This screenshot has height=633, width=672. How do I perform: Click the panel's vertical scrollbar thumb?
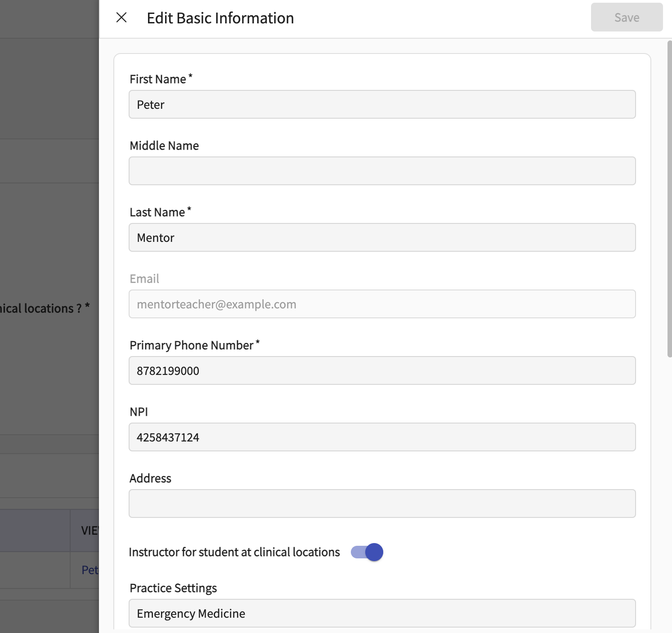click(x=669, y=198)
